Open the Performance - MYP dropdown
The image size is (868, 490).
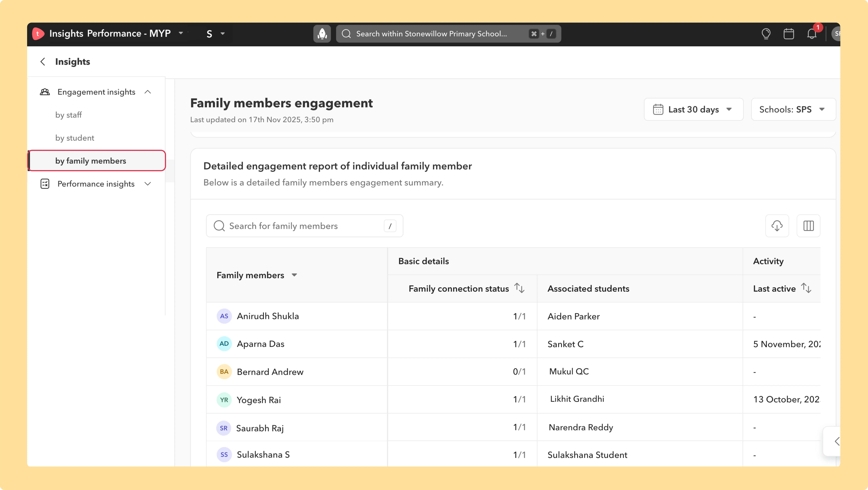coord(181,33)
